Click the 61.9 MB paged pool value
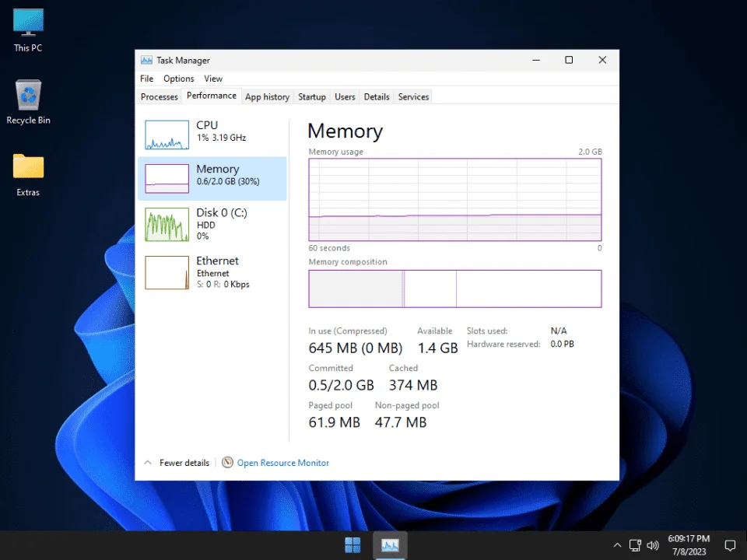The width and height of the screenshot is (747, 560). click(x=335, y=422)
